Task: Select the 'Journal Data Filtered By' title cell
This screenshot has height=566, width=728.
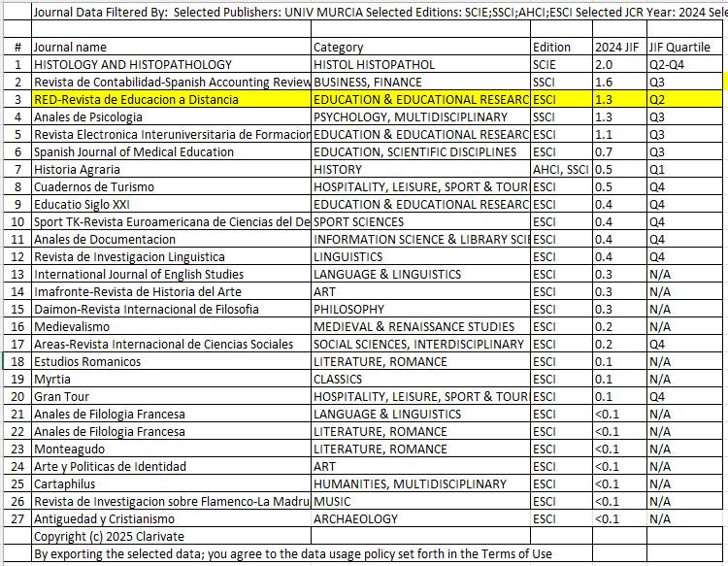Action: coord(380,12)
